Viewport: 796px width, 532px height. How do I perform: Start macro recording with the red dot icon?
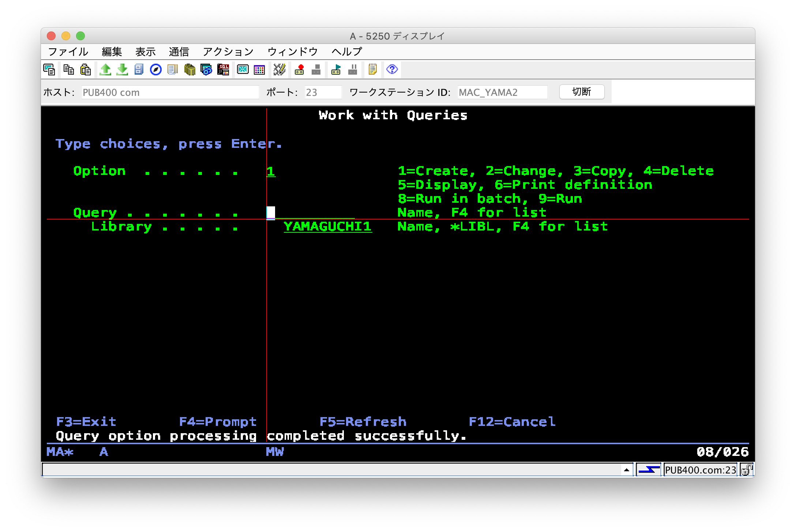pyautogui.click(x=300, y=70)
